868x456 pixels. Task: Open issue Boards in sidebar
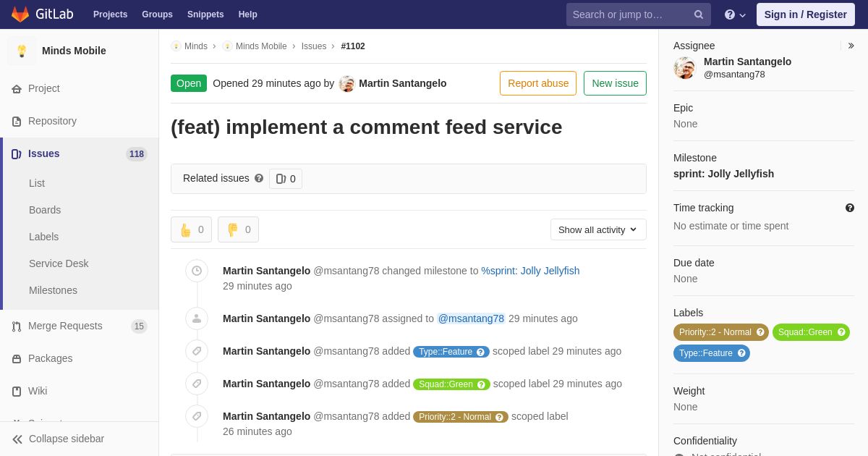[45, 210]
